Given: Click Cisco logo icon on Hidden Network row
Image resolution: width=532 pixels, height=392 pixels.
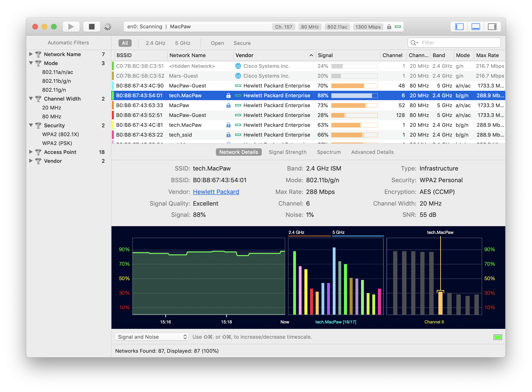Looking at the screenshot, I should pos(238,66).
